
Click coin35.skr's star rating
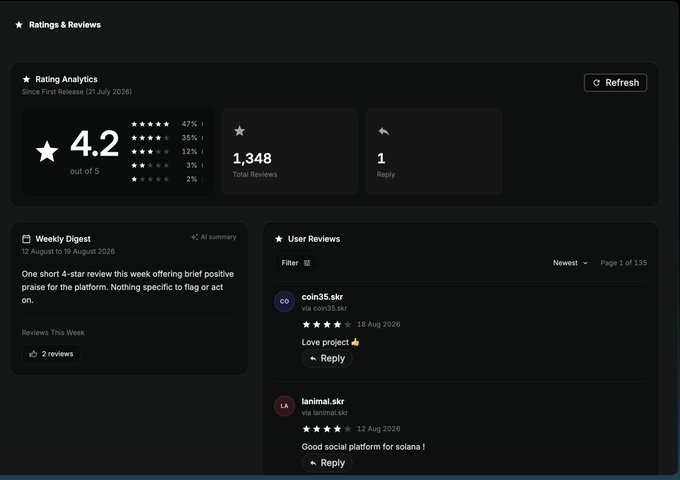(x=327, y=324)
